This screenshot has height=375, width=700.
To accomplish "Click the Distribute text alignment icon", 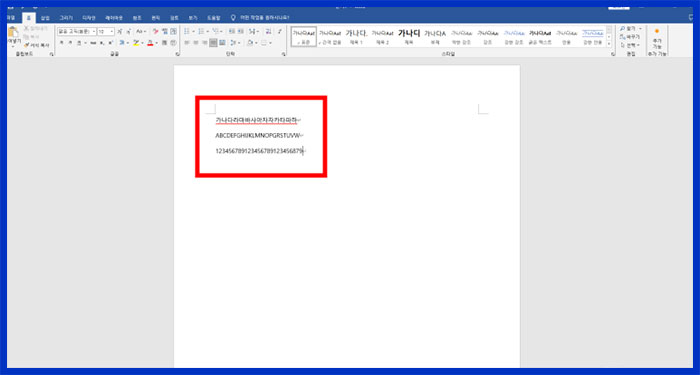I will [222, 43].
